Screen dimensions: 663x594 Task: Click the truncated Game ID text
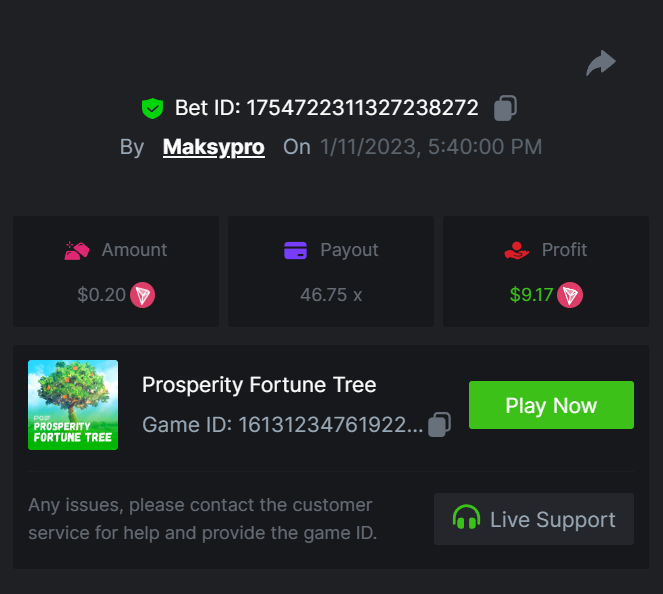click(x=283, y=425)
